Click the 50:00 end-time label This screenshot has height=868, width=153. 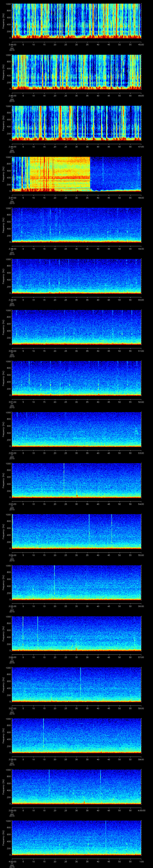point(141,300)
